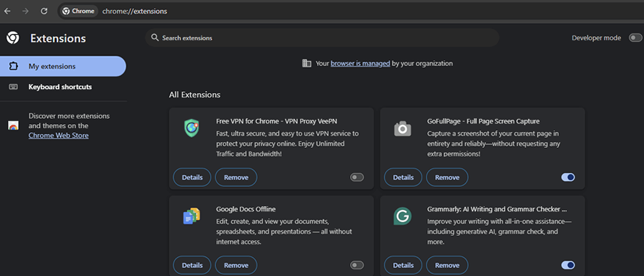Click into the Search extensions field
This screenshot has height=276, width=644.
coord(322,38)
